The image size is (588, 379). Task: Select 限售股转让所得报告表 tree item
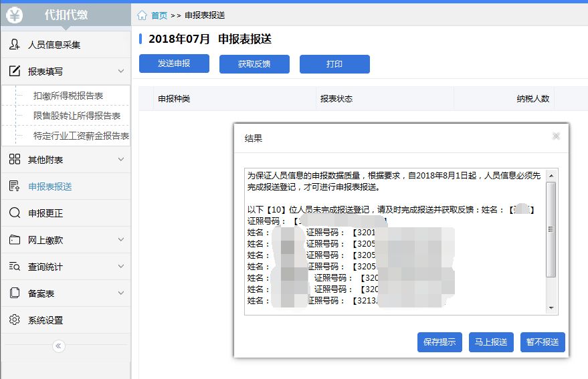point(77,116)
